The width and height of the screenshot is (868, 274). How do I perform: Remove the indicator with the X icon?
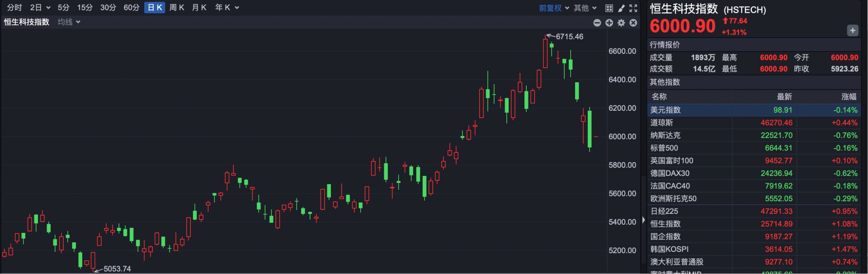point(633,23)
